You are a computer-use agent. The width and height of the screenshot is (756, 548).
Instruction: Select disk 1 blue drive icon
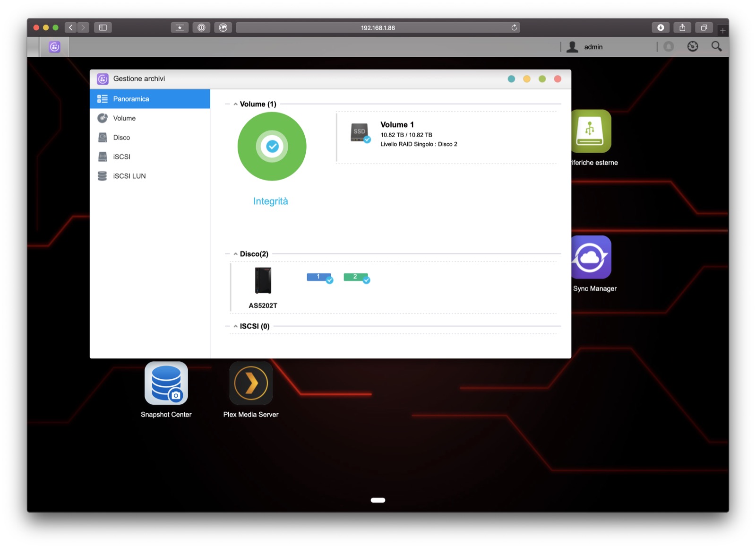[x=320, y=278]
